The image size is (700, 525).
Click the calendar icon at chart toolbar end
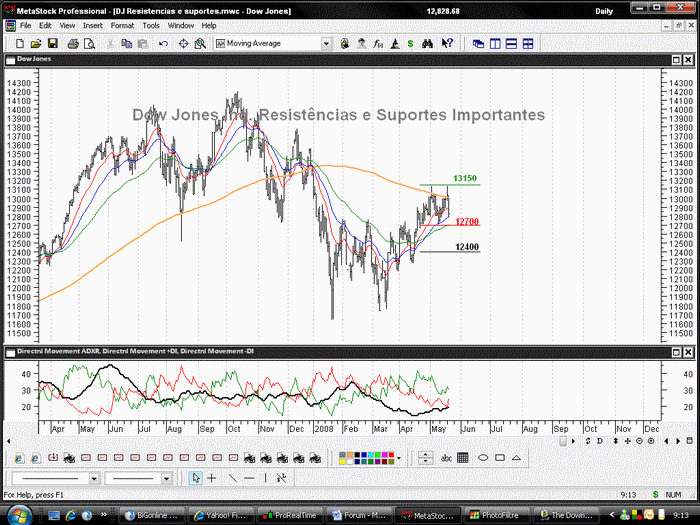pos(690,441)
